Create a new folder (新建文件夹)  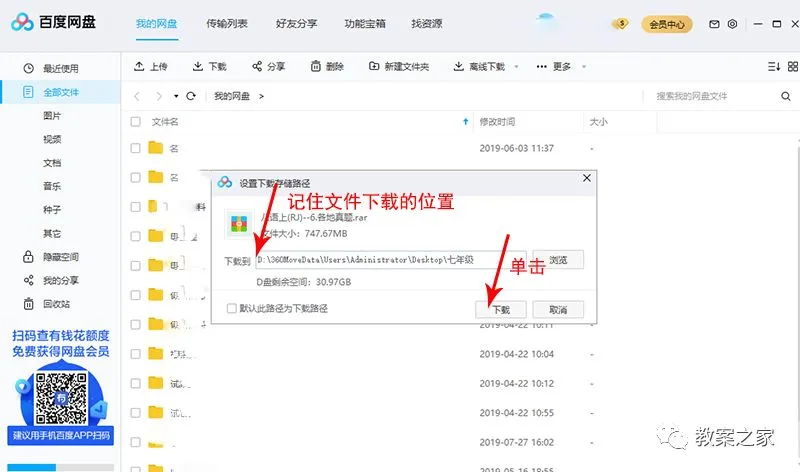(399, 66)
